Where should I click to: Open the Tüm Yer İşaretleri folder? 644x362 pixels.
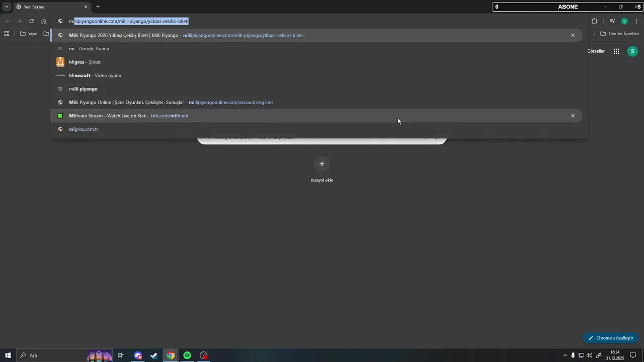[x=620, y=34]
